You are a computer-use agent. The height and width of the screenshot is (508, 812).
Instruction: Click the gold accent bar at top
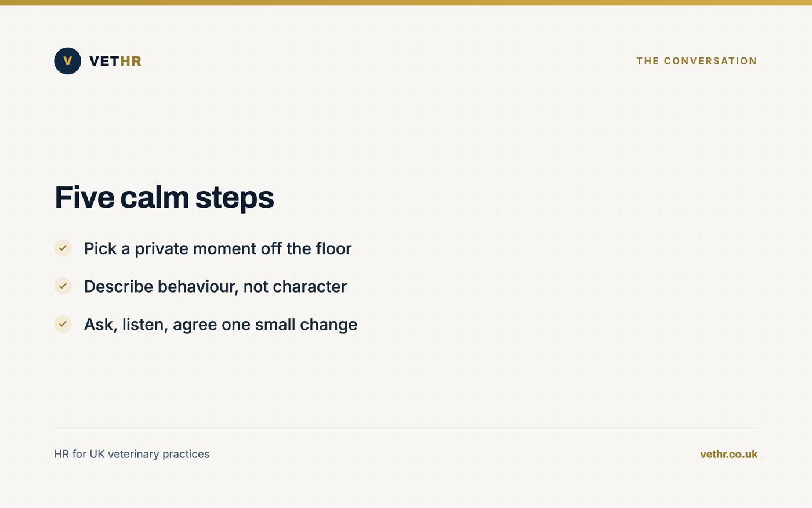point(406,2)
